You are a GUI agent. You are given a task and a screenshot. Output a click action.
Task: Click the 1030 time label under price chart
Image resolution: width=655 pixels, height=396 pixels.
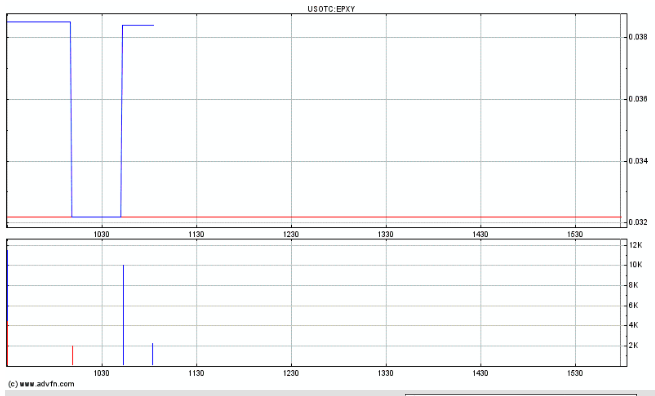(102, 234)
